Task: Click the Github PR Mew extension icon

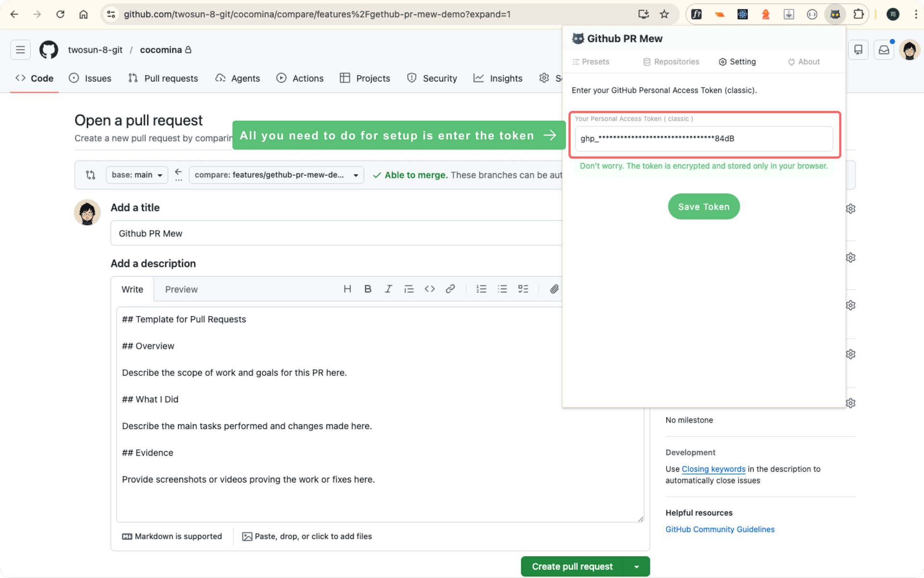Action: click(x=835, y=14)
